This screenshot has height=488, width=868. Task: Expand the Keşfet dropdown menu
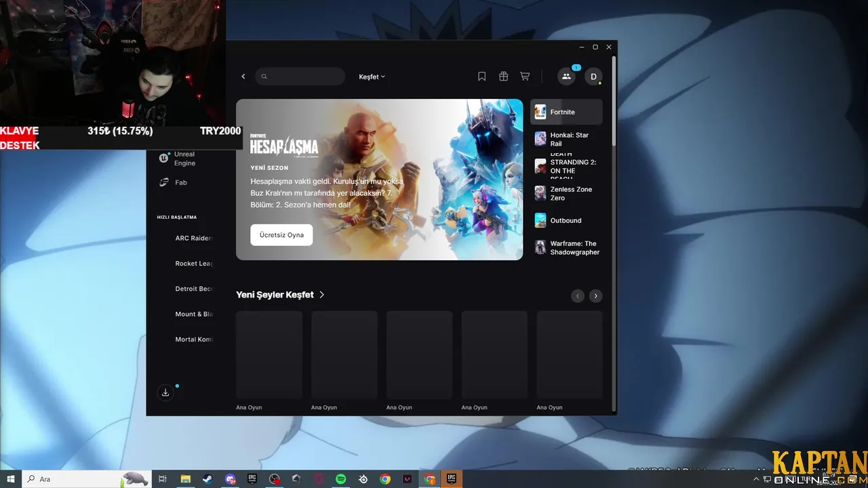372,77
